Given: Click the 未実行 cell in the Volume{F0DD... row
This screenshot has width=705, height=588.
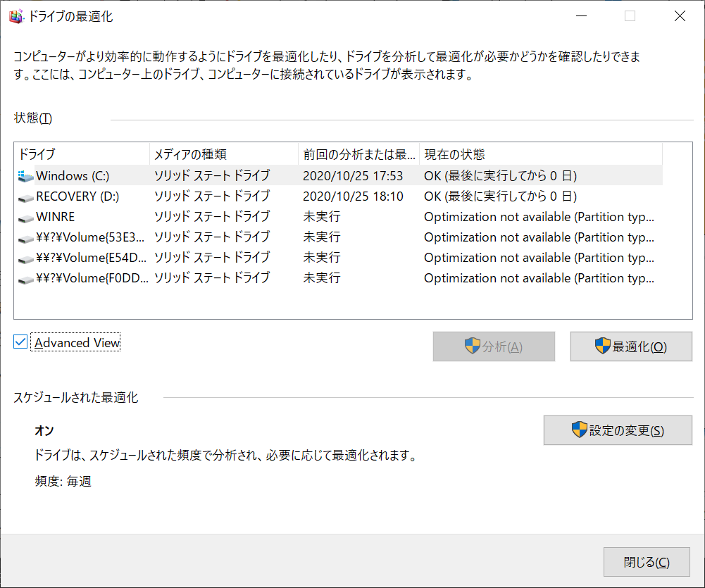Looking at the screenshot, I should tap(321, 278).
